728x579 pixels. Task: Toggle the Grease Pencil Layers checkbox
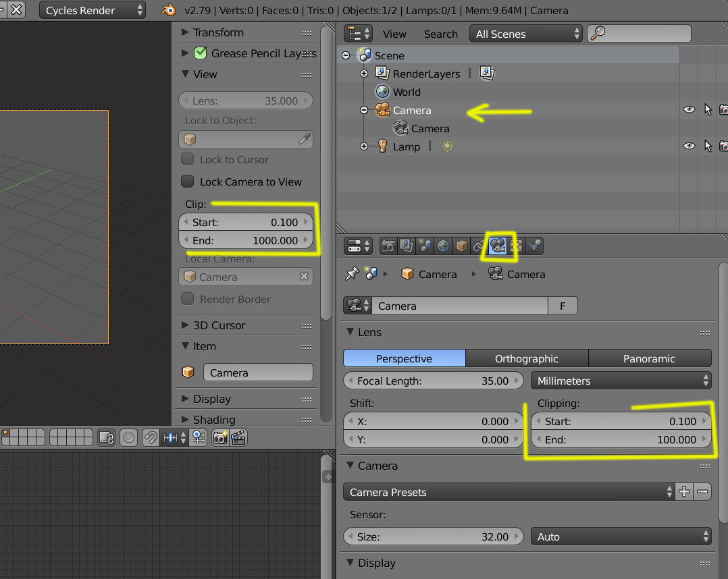[200, 53]
